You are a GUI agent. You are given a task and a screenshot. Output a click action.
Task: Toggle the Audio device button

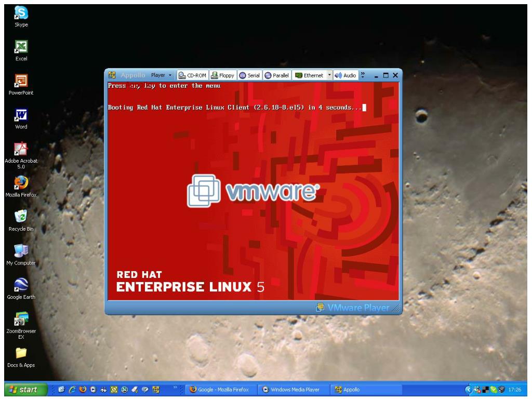pyautogui.click(x=345, y=75)
